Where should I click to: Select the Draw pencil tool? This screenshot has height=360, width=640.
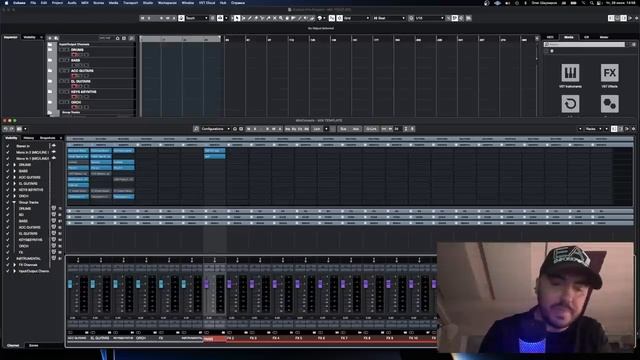tap(250, 18)
